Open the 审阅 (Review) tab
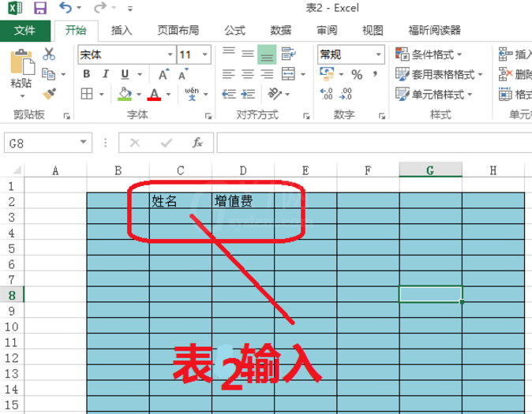This screenshot has height=414, width=532. point(327,31)
